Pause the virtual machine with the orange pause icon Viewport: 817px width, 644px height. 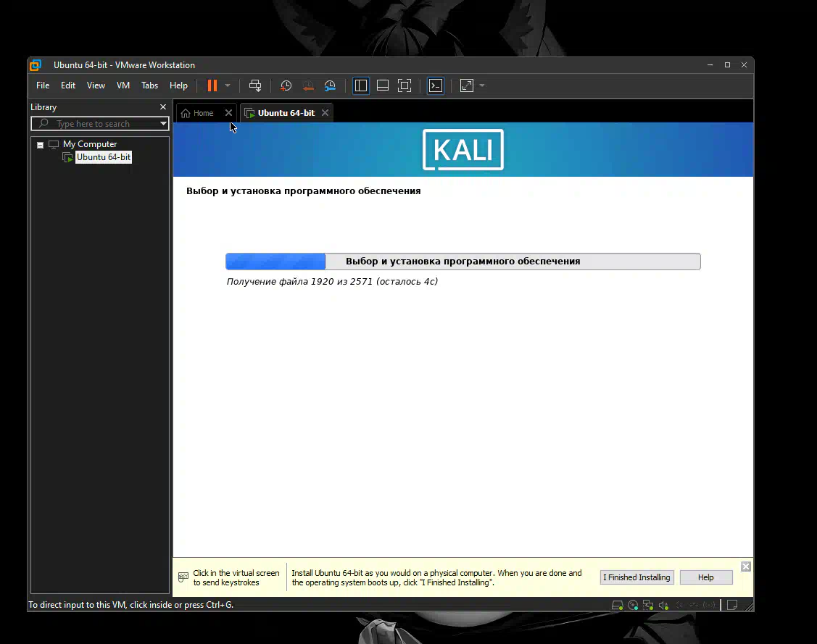(212, 85)
